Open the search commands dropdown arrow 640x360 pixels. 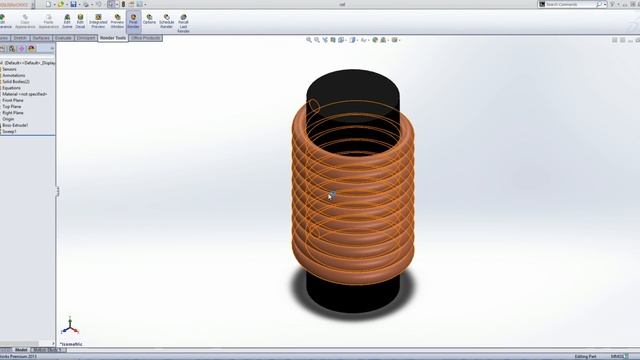pyautogui.click(x=605, y=4)
